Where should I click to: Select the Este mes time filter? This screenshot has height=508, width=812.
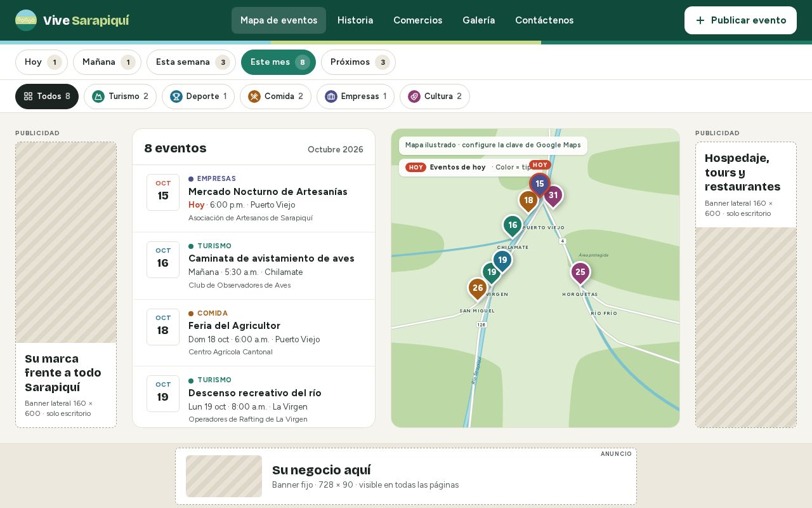[278, 62]
